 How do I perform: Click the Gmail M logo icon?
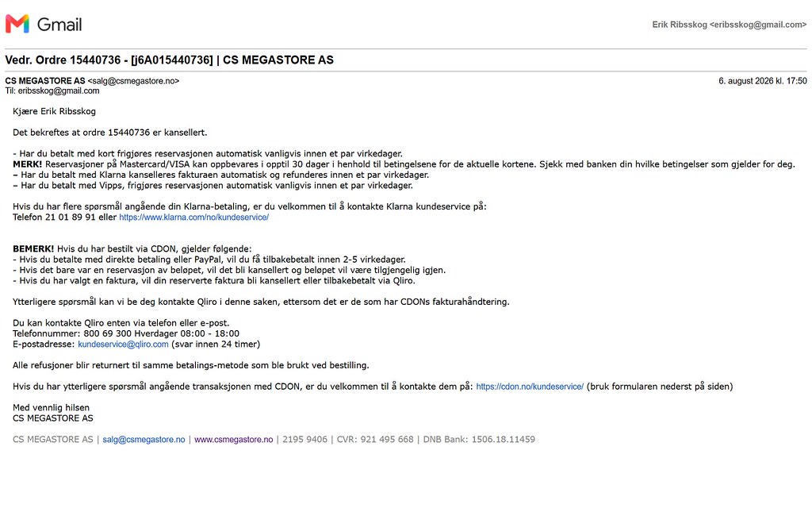[x=17, y=24]
